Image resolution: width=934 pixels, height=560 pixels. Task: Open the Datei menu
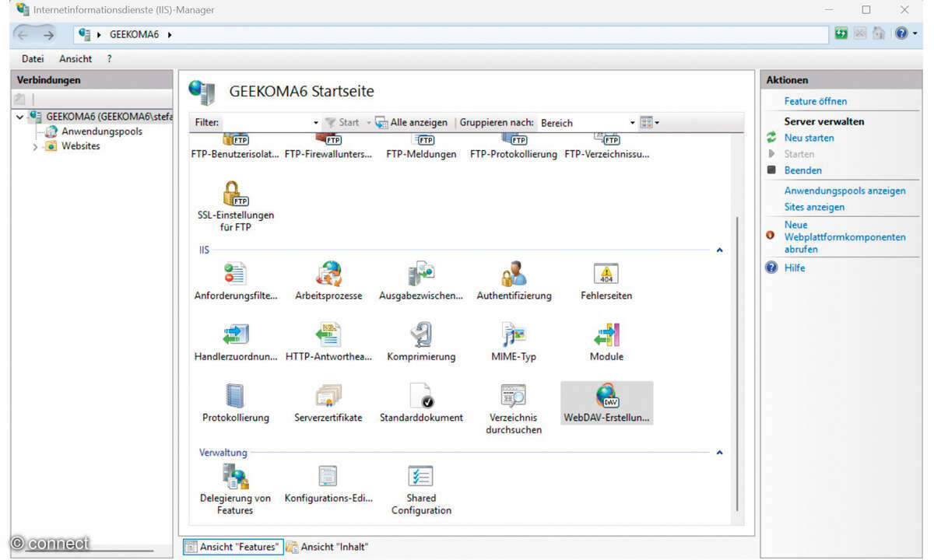click(33, 59)
